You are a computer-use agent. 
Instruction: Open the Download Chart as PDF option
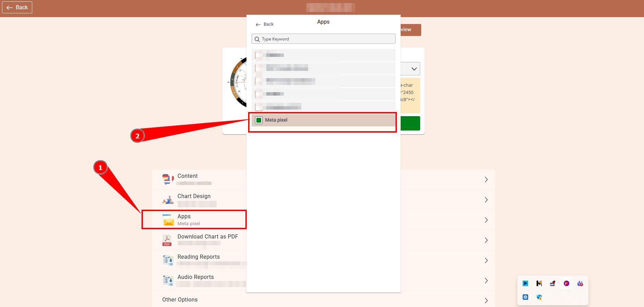207,237
